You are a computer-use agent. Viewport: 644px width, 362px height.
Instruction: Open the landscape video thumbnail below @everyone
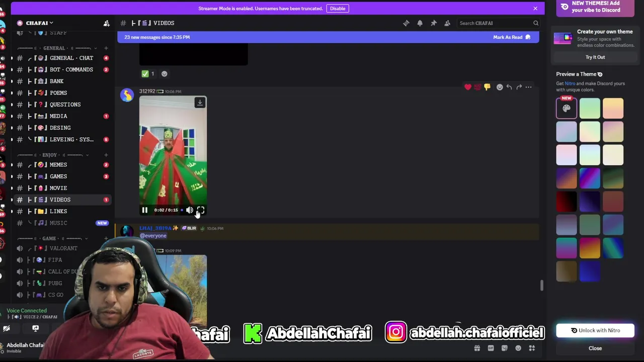point(173,291)
